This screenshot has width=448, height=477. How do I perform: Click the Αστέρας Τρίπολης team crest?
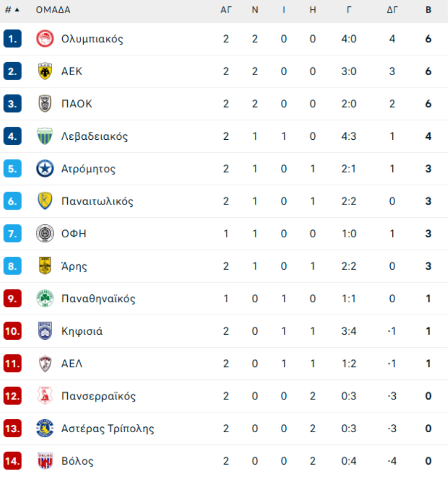[45, 428]
